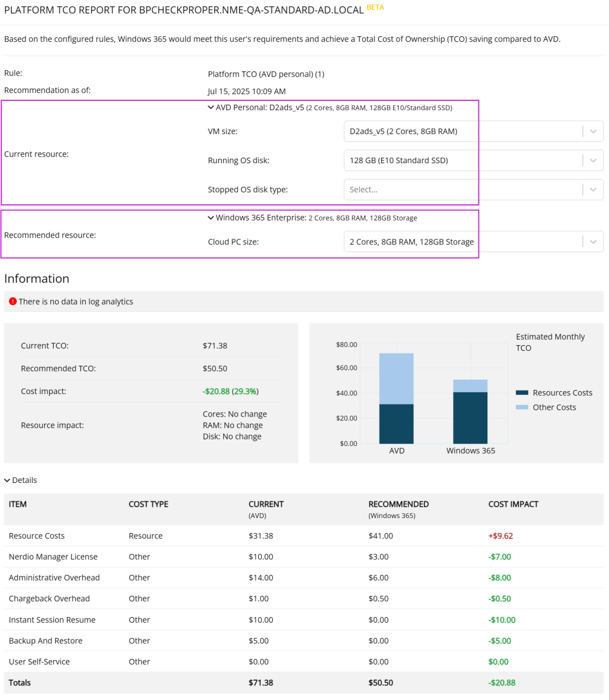Click the ITEM column header
The image size is (609, 700).
pos(18,504)
